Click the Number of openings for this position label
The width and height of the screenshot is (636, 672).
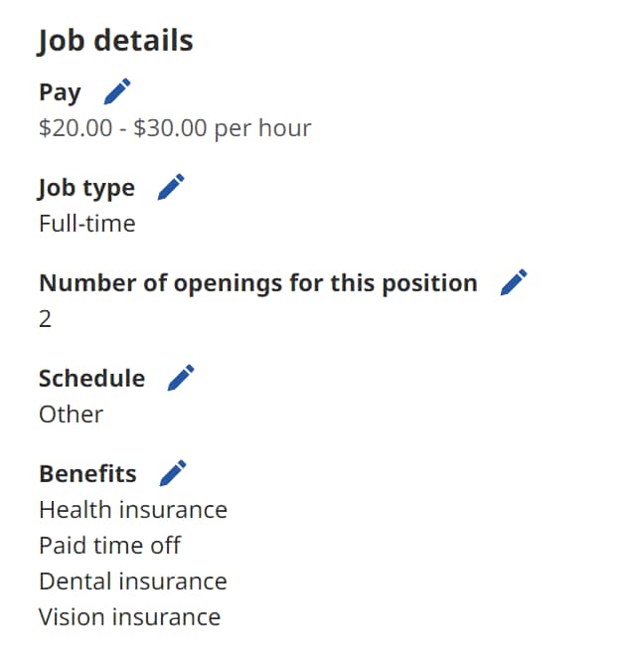coord(258,283)
